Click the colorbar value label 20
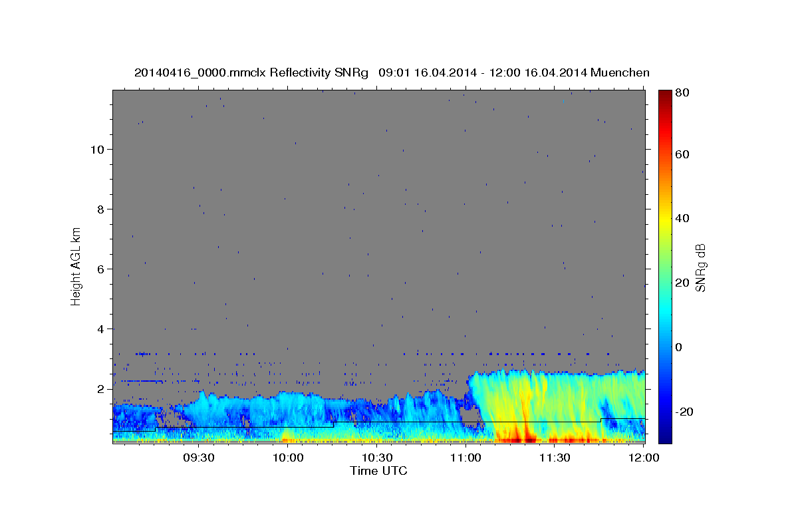 (682, 283)
